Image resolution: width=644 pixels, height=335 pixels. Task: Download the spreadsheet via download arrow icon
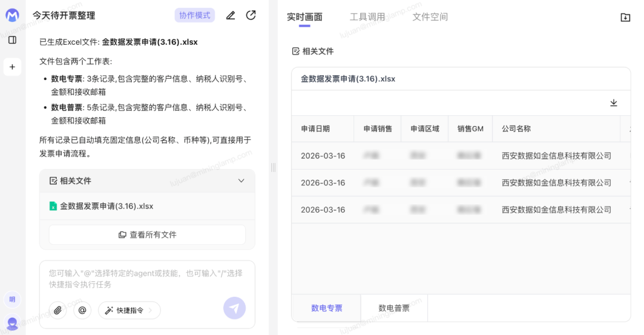coord(614,103)
